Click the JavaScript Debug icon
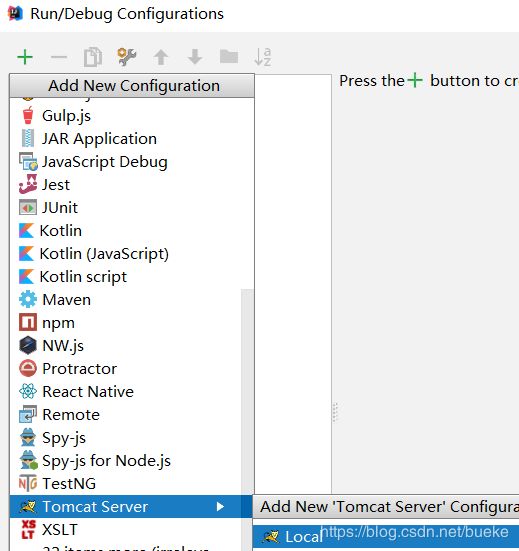This screenshot has height=551, width=519. tap(28, 161)
